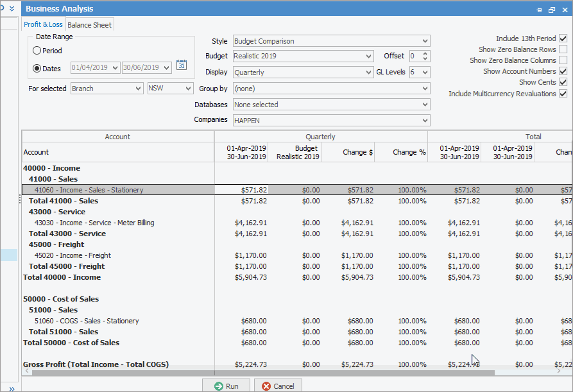Viewport: 573px width, 392px height.
Task: Switch to the Balance Sheet tab
Action: point(90,25)
